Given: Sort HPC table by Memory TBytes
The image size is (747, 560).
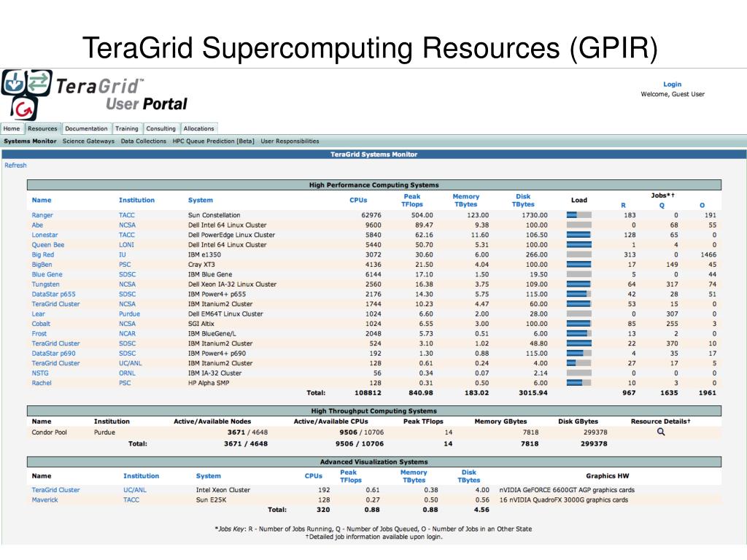Looking at the screenshot, I should (x=466, y=200).
